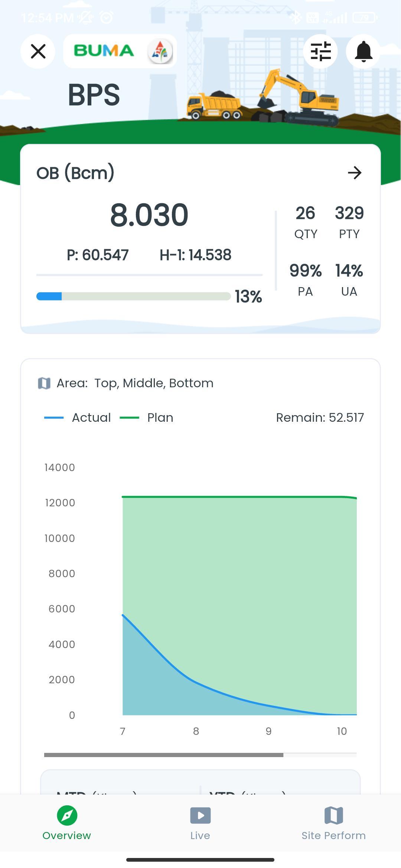Open OB (Bcm) details arrow
Screen dimensions: 401x868
point(355,172)
